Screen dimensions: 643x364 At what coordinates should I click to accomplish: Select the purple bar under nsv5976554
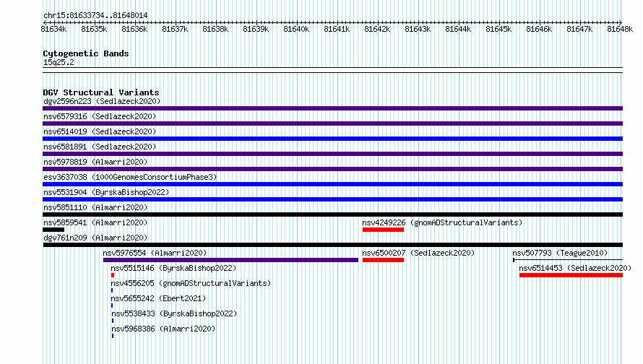point(230,260)
